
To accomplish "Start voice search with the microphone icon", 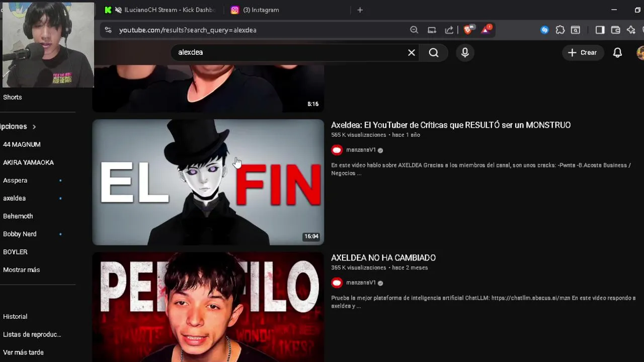I will coord(465,52).
